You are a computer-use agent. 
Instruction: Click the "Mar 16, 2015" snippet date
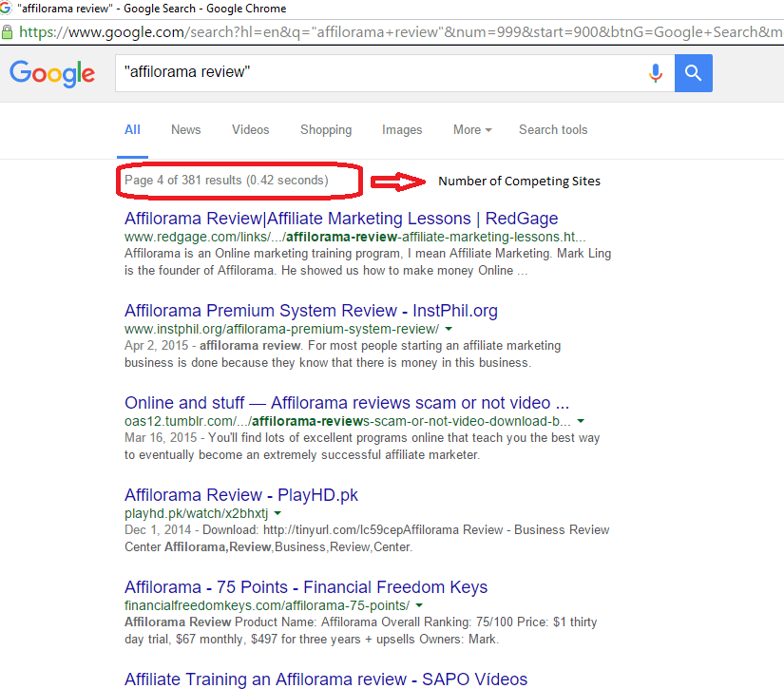[161, 438]
